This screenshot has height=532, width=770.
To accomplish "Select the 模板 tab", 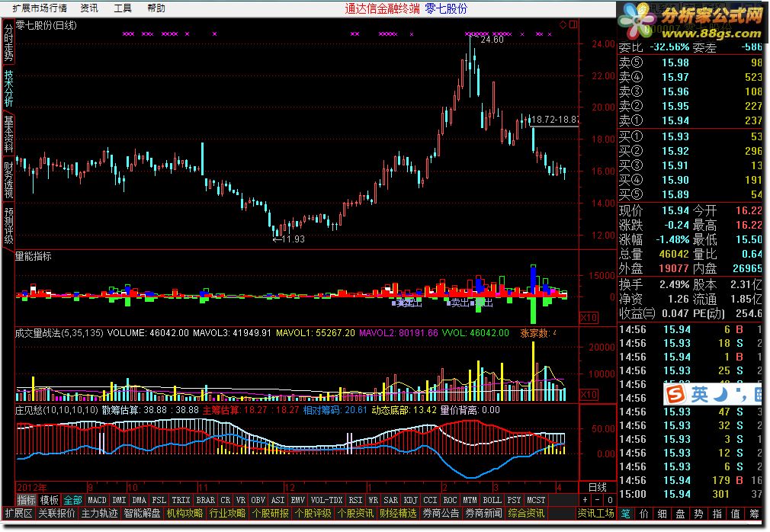I will click(x=49, y=500).
